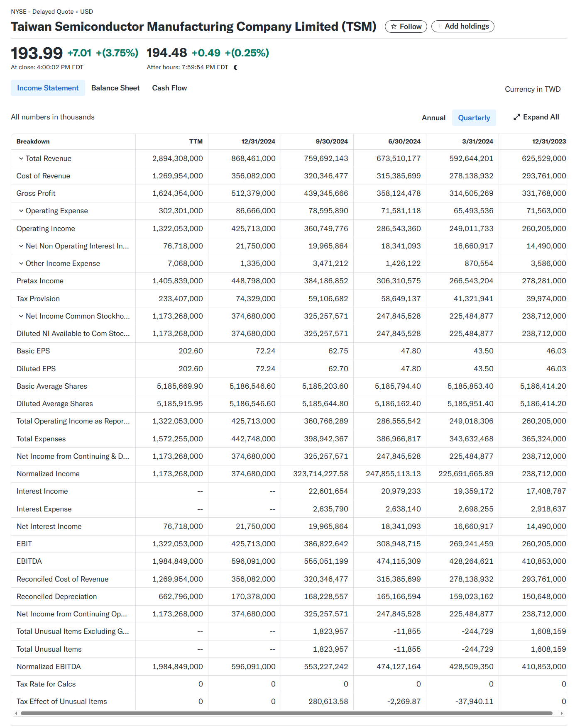575x728 pixels.
Task: Click the scrollbar right arrow
Action: pyautogui.click(x=562, y=713)
